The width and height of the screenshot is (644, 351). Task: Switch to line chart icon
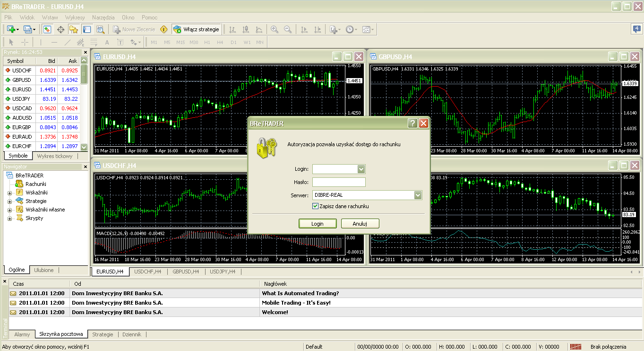click(259, 29)
